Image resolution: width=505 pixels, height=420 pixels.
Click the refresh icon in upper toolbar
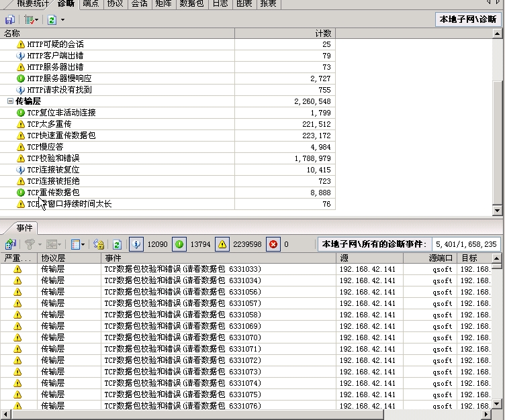tap(52, 20)
